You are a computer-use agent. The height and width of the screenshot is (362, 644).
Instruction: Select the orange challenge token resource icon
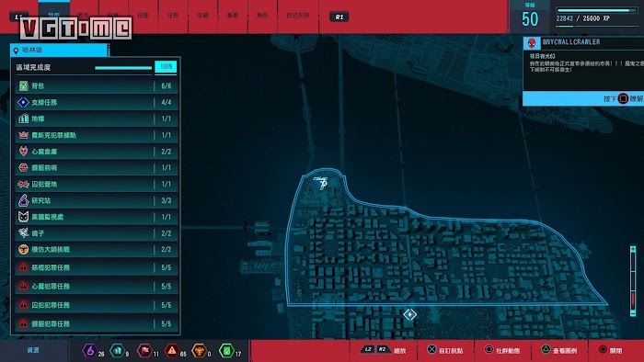(x=199, y=351)
